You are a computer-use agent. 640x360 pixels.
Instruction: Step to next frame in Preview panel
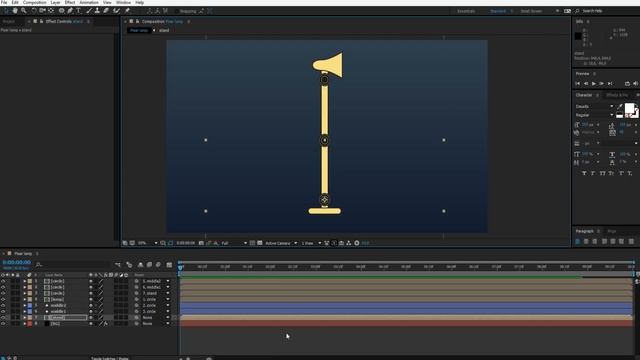pyautogui.click(x=602, y=84)
